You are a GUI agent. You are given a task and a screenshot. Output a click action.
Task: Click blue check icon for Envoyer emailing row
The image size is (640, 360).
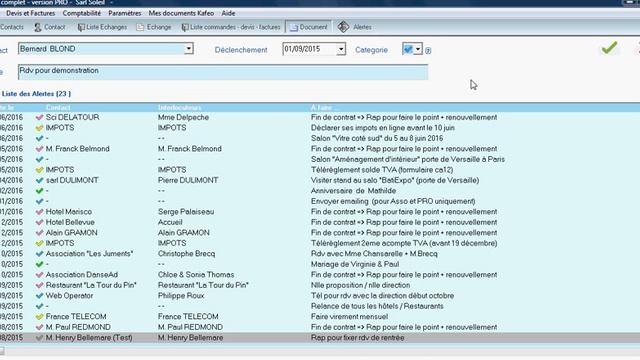point(39,201)
